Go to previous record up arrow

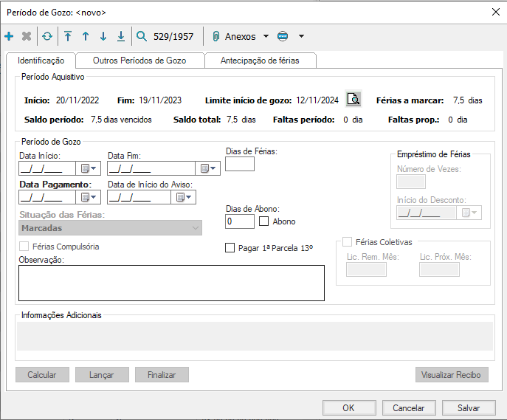coord(86,36)
